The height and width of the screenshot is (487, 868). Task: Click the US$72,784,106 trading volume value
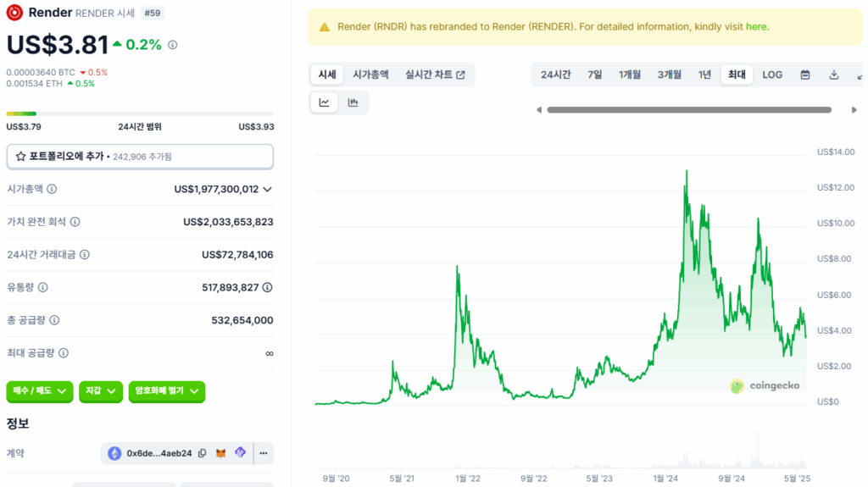click(237, 255)
